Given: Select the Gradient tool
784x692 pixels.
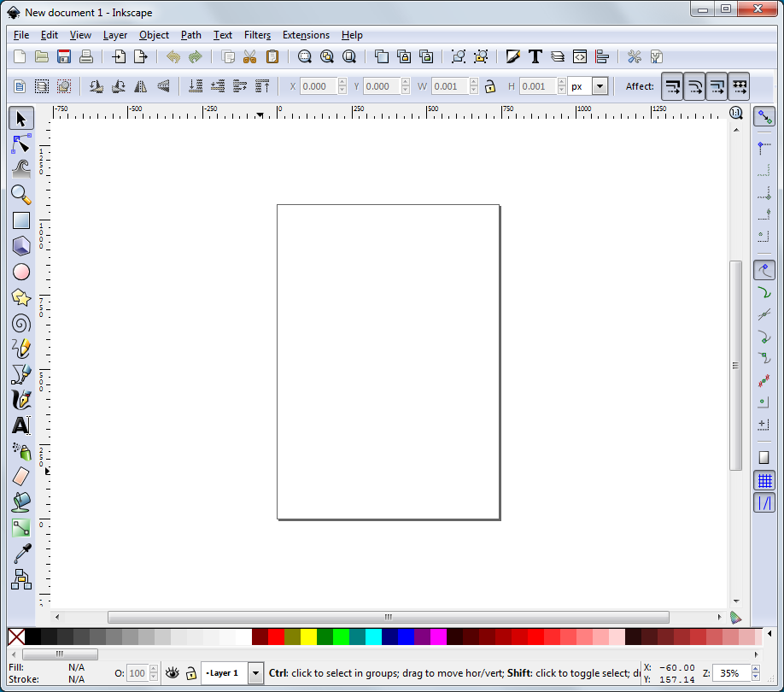Looking at the screenshot, I should pos(21,528).
